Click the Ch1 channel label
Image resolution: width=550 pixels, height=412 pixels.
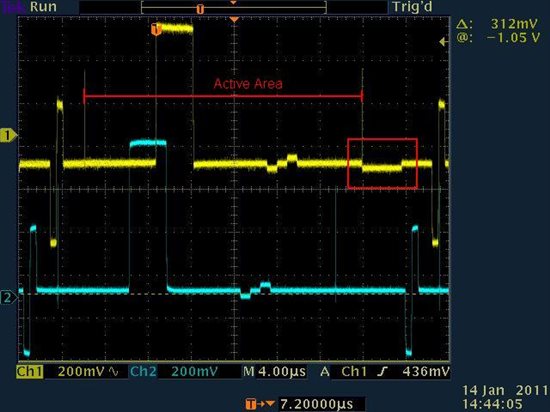29,372
